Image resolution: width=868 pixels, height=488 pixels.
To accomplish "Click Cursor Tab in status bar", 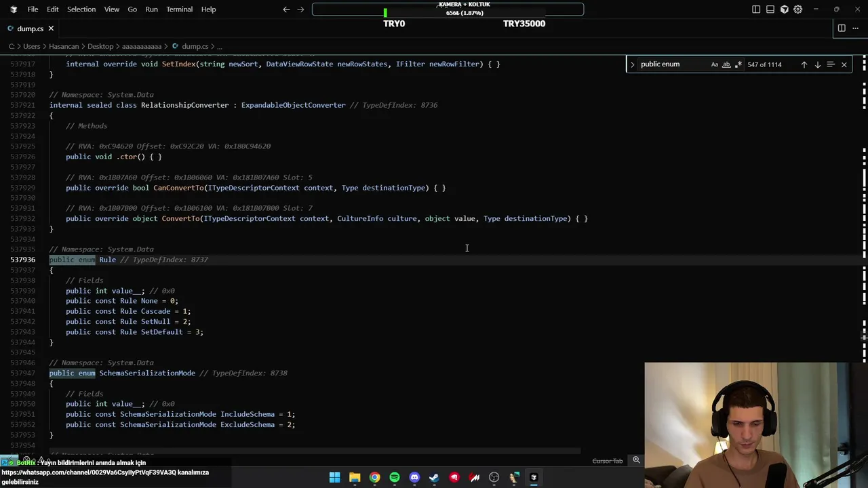I will tap(607, 461).
